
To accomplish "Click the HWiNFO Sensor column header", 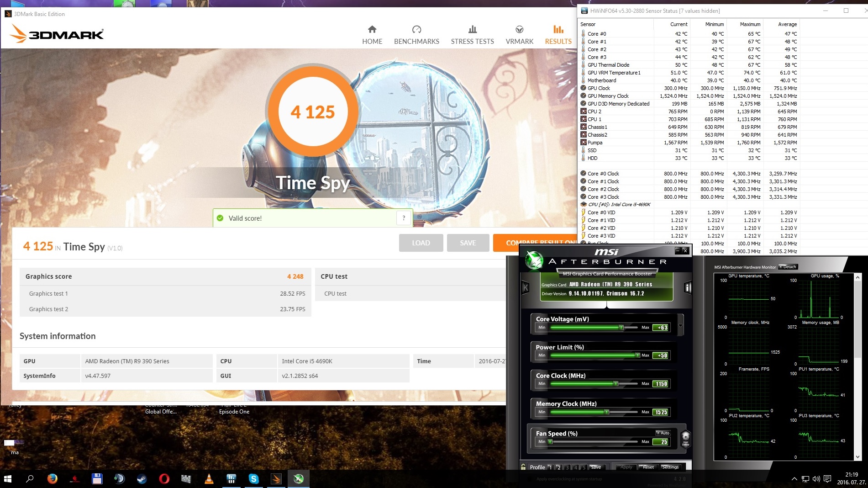I will coord(588,24).
